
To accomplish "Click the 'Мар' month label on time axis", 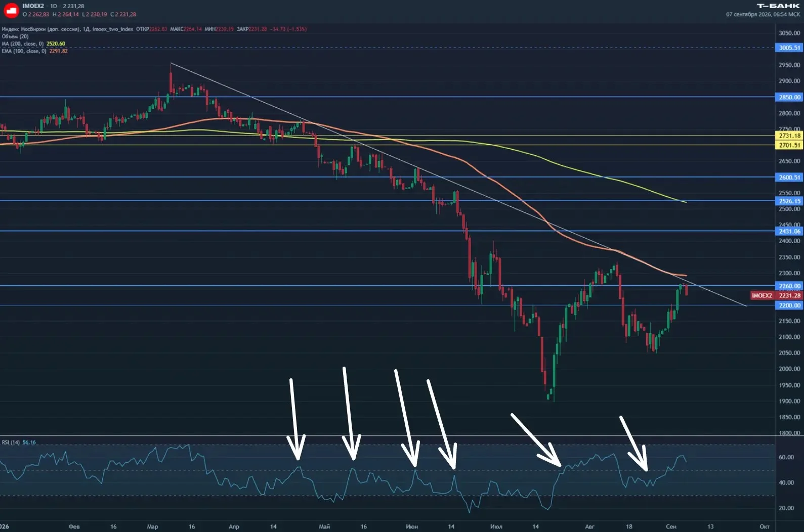I will (x=152, y=527).
